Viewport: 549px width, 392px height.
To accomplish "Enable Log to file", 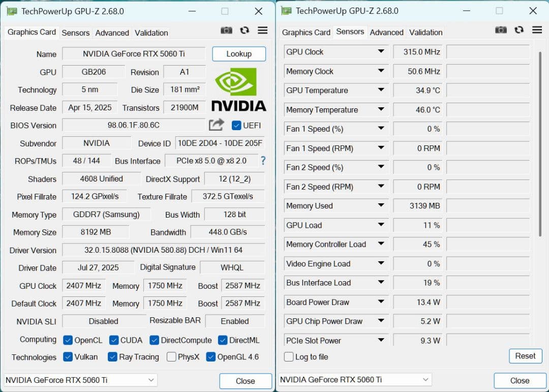I will (x=289, y=357).
